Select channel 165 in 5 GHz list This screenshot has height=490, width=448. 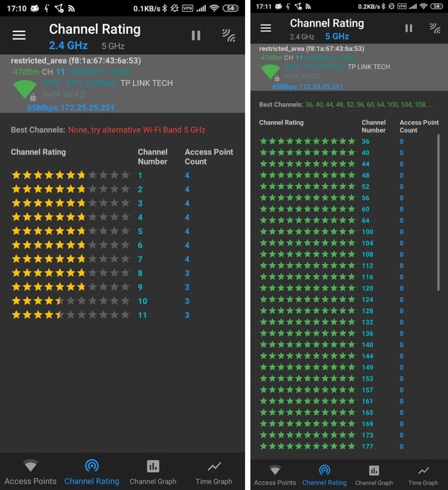(x=367, y=412)
